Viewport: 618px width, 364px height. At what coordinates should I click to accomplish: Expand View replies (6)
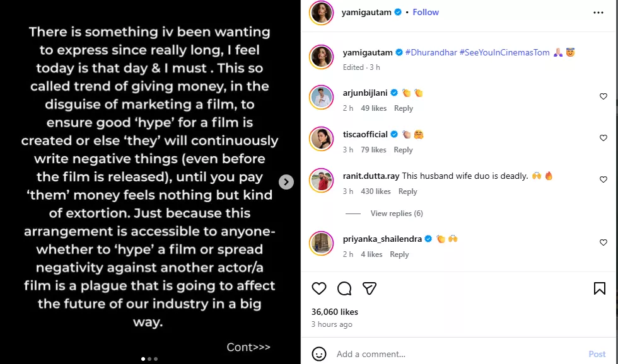pos(397,213)
